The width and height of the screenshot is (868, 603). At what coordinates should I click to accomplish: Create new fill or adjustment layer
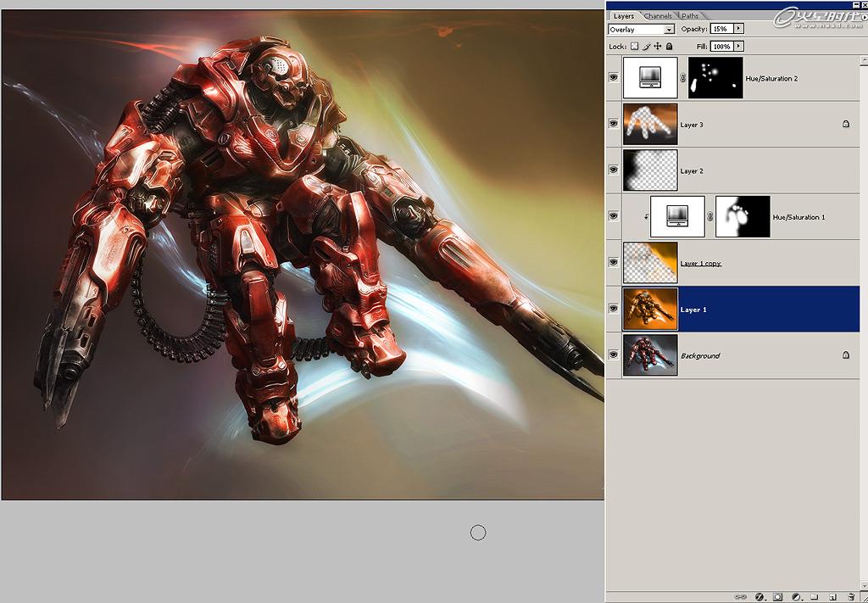796,597
